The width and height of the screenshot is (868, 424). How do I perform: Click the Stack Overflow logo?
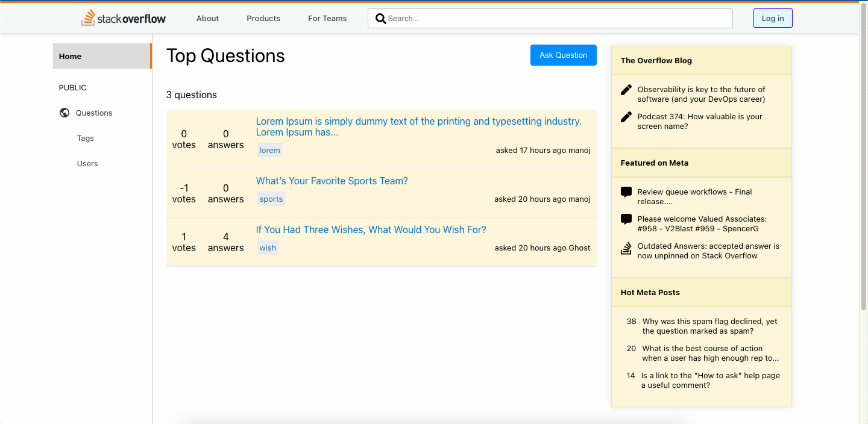pyautogui.click(x=124, y=18)
